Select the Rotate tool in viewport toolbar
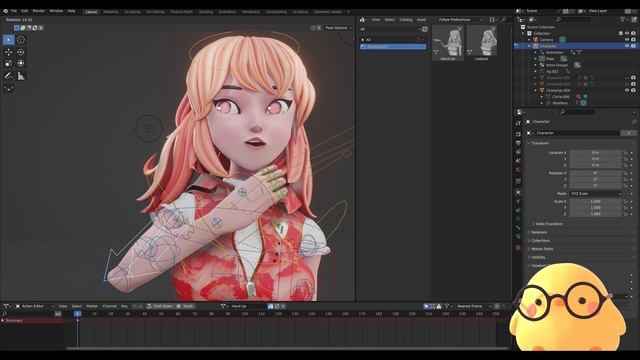 coord(21,52)
